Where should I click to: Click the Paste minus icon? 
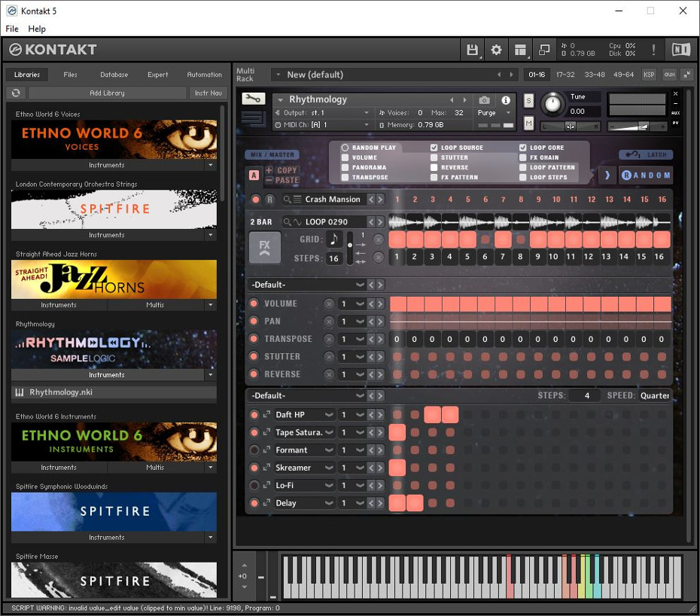(269, 180)
